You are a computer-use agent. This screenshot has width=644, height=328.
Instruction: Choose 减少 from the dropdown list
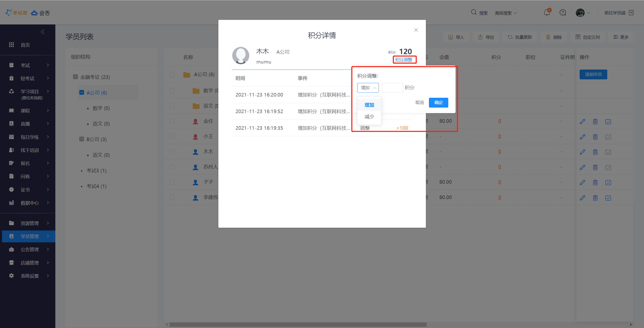[x=369, y=117]
